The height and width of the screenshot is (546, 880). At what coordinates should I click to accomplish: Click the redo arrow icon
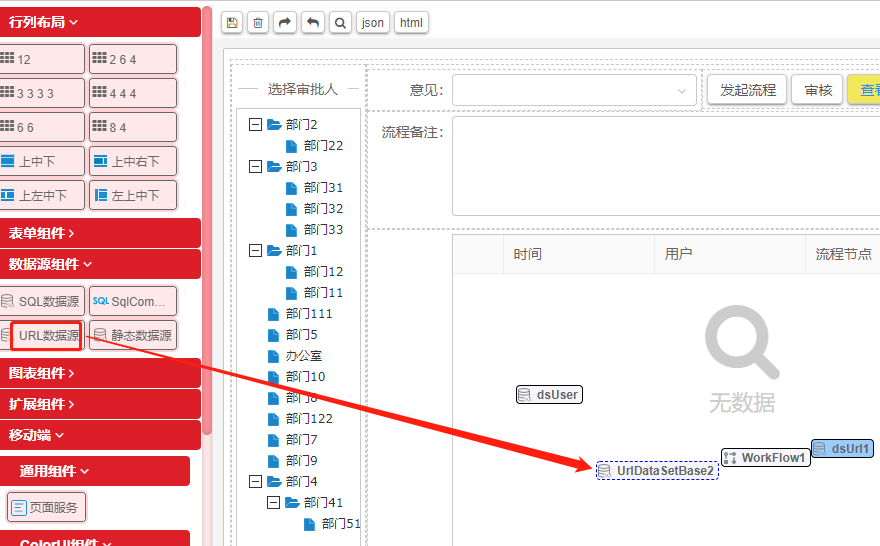tap(285, 23)
